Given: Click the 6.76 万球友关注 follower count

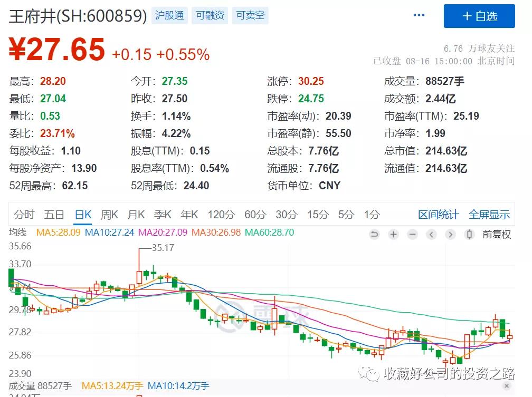Looking at the screenshot, I should tap(479, 49).
